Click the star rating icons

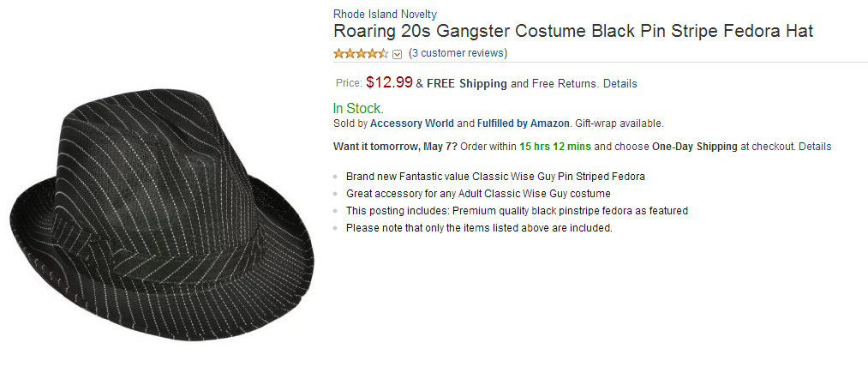pos(361,53)
